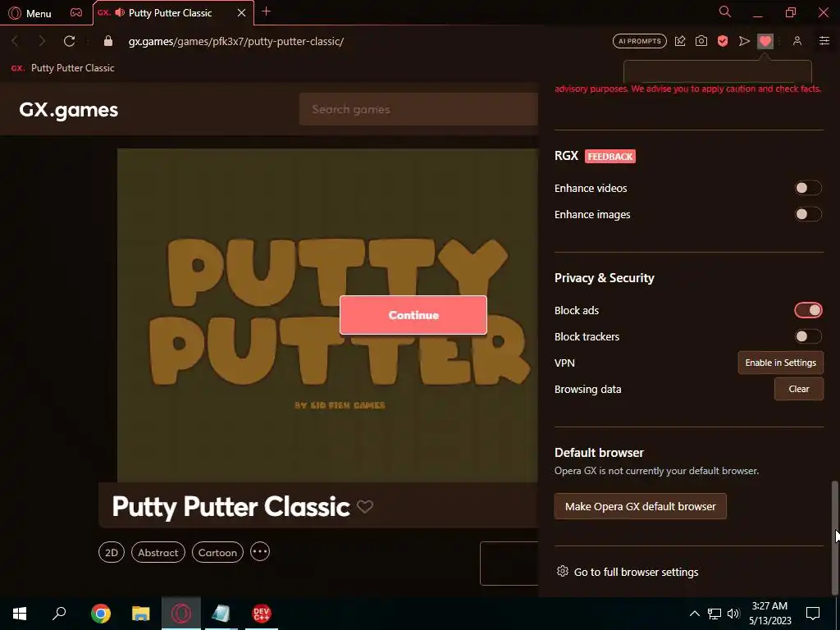Viewport: 840px width, 630px height.
Task: Click the Continue button on game
Action: (413, 315)
